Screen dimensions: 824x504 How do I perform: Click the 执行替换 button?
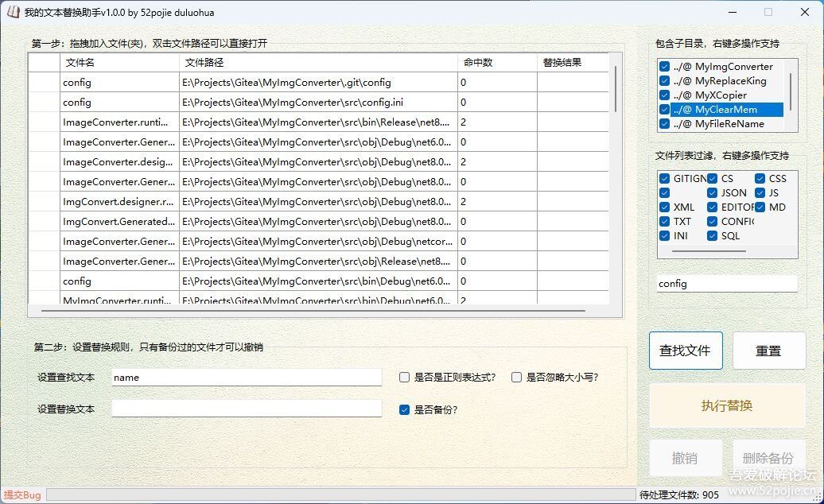727,405
